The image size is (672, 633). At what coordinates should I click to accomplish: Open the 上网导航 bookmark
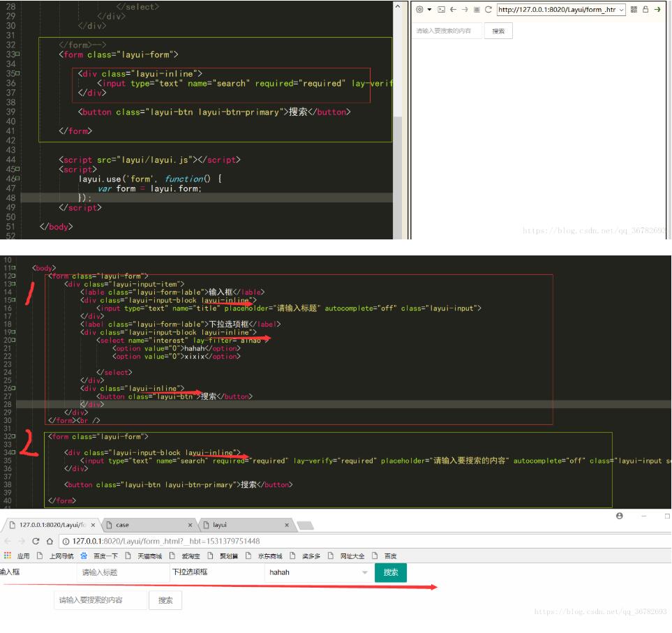(x=55, y=556)
